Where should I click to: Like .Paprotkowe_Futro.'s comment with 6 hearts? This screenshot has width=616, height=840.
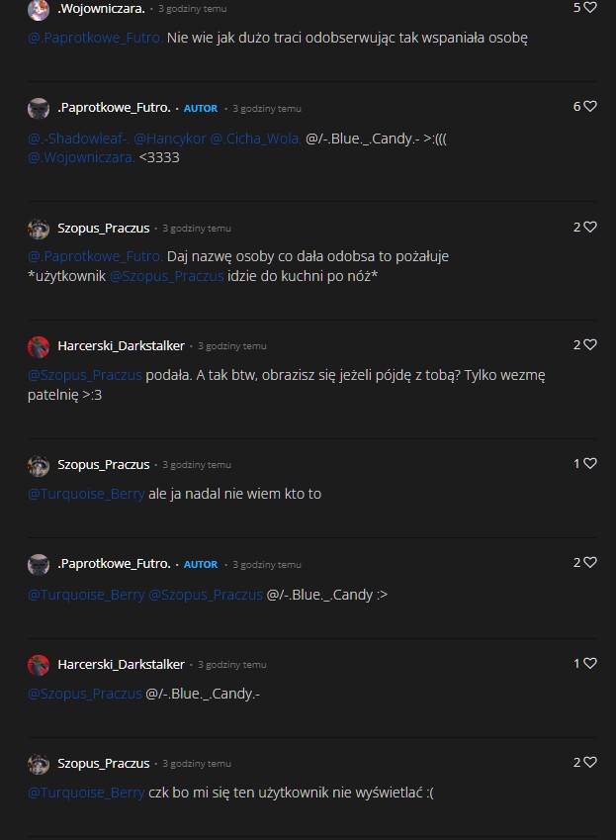click(x=589, y=106)
